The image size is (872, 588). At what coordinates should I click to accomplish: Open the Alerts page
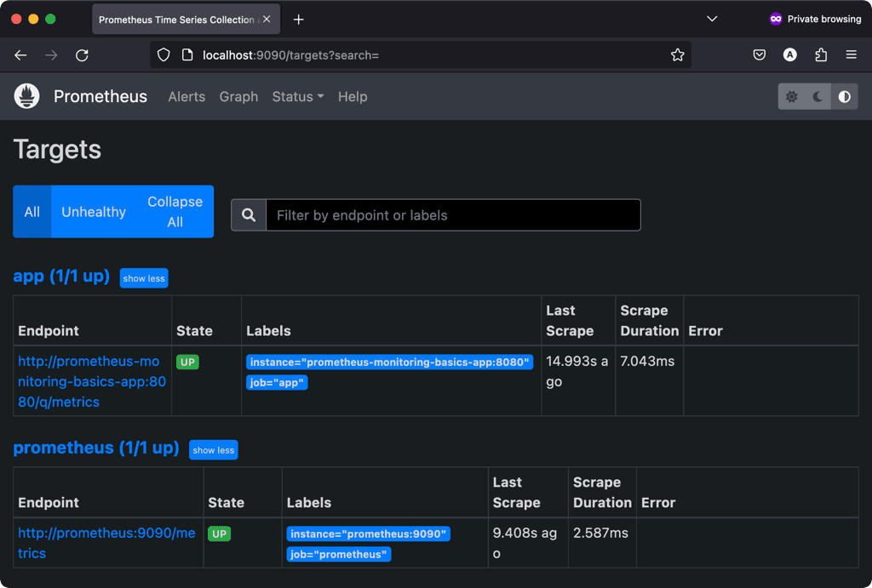[186, 97]
